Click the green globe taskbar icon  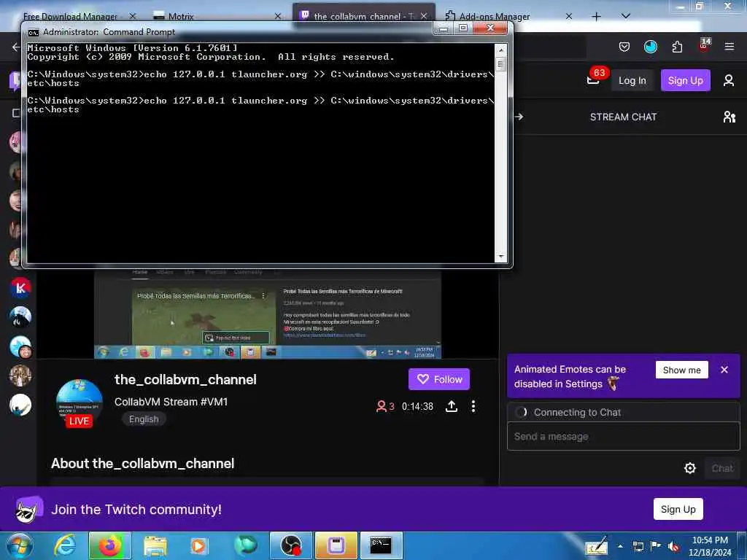pyautogui.click(x=245, y=545)
